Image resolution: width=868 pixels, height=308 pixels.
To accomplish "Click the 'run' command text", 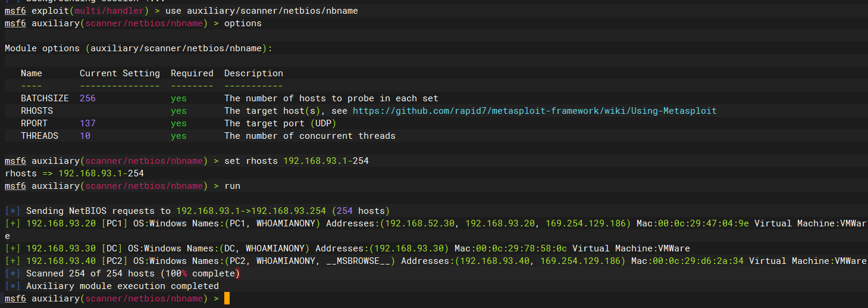I will click(232, 186).
